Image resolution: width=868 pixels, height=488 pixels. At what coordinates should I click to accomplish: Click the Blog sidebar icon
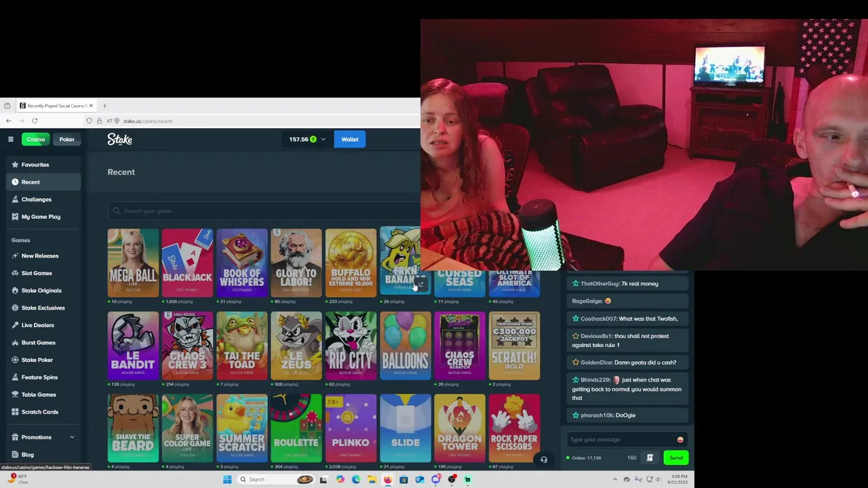tap(15, 455)
